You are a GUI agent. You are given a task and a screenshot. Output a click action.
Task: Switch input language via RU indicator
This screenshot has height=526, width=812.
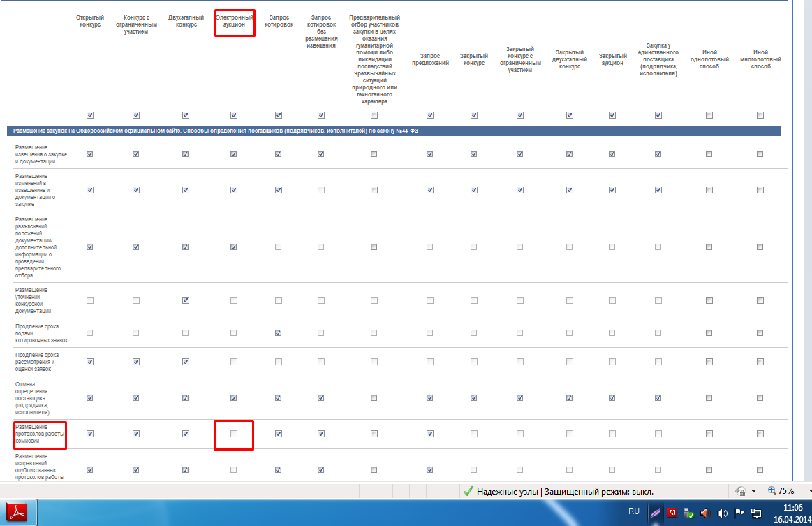point(634,511)
